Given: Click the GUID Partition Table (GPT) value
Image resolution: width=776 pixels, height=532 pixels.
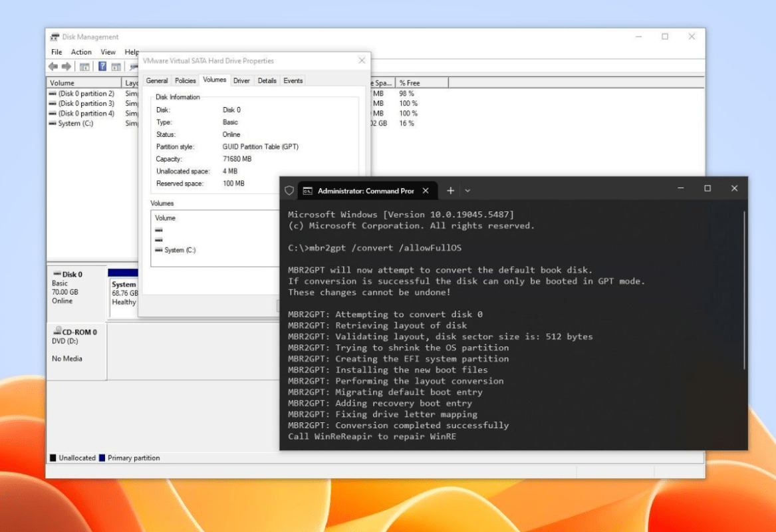Looking at the screenshot, I should [x=260, y=146].
